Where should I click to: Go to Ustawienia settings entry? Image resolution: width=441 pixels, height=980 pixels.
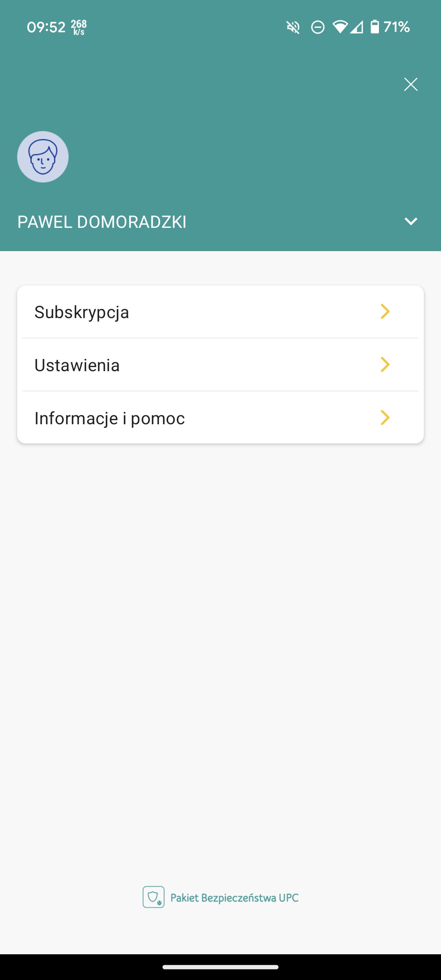(77, 365)
